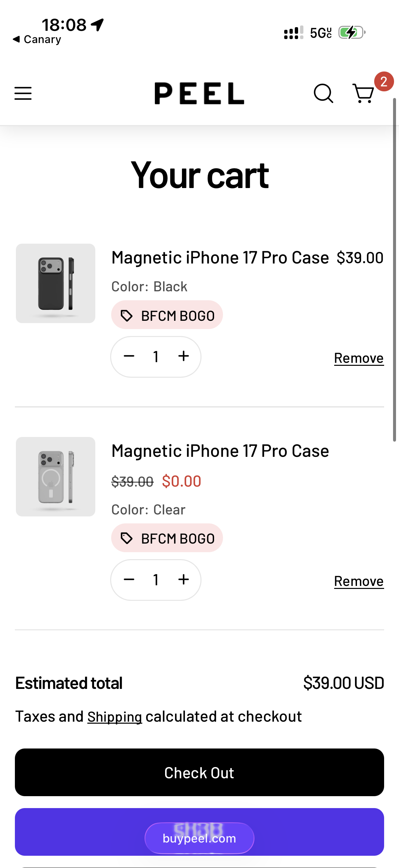Viewport: 399px width, 868px height.
Task: Decrease quantity of Black case
Action: coord(129,356)
